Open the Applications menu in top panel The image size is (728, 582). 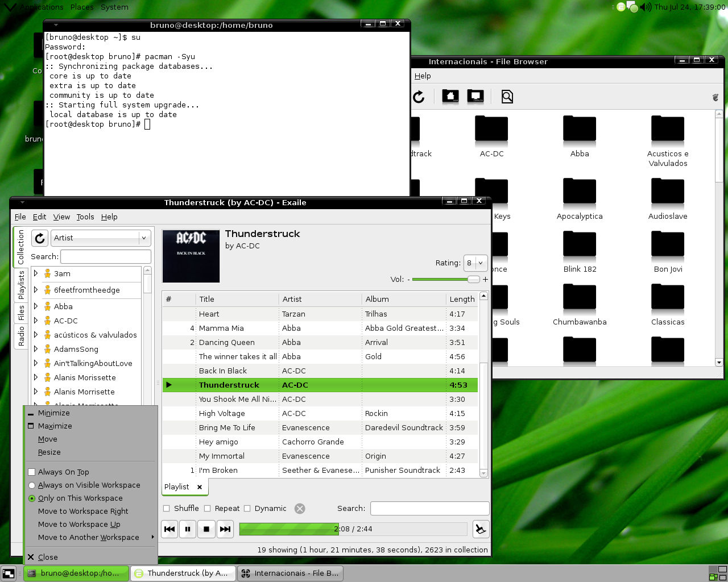(x=41, y=7)
